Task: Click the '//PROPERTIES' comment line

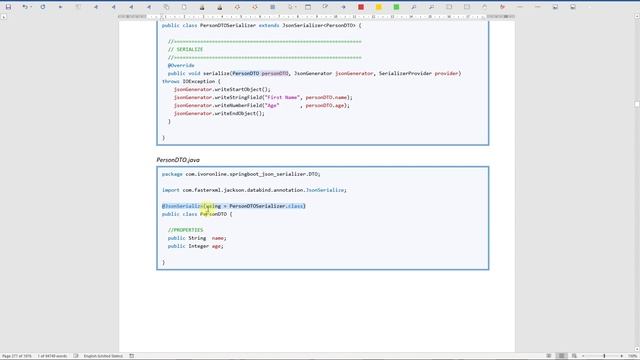Action: point(185,230)
